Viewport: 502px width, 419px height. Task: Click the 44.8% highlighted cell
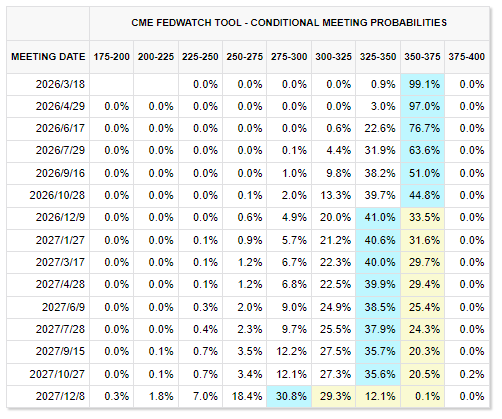pos(422,195)
